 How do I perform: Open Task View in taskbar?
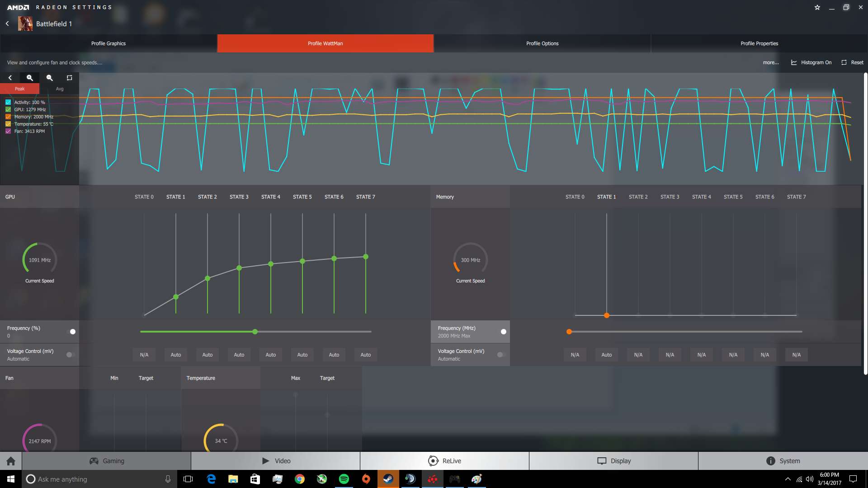coord(188,479)
